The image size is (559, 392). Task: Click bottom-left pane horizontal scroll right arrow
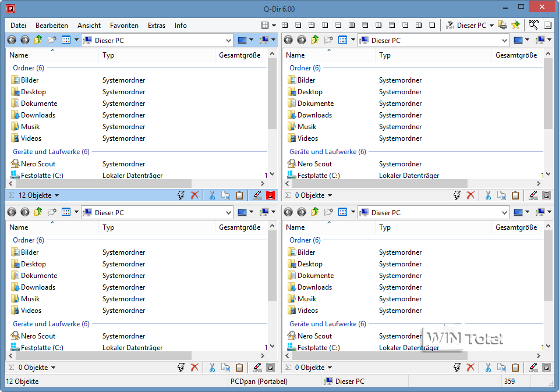point(263,356)
